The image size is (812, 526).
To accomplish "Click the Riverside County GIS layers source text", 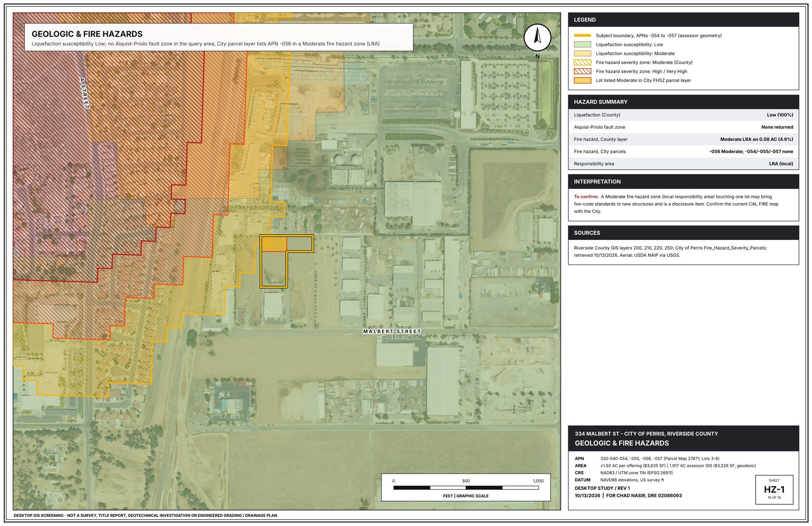I will [670, 251].
